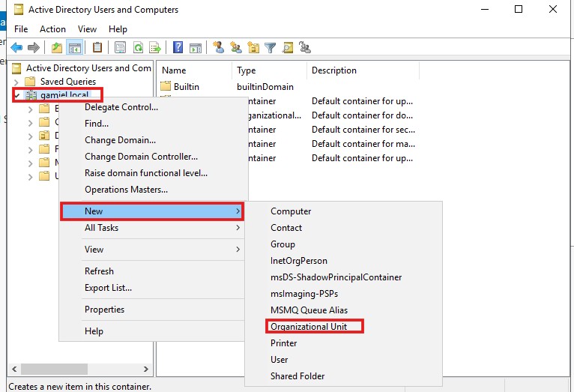This screenshot has height=392, width=574.
Task: Expand the New submenu entry
Action: pyautogui.click(x=152, y=211)
